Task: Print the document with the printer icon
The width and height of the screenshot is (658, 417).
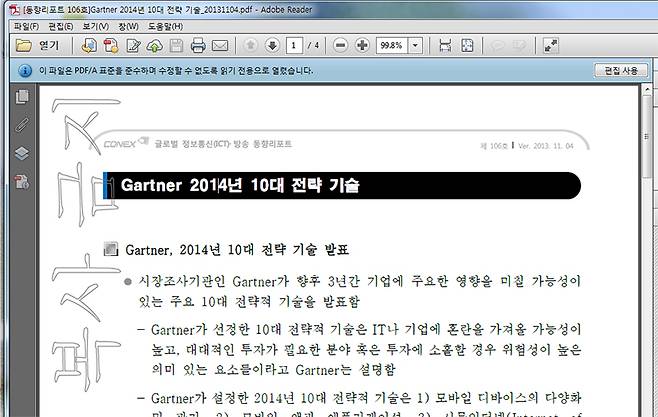Action: tap(198, 45)
